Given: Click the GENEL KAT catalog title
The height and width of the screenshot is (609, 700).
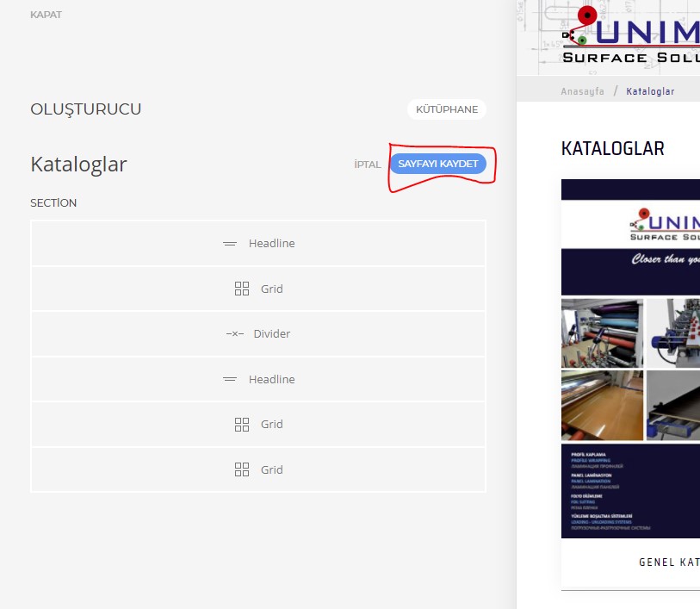Looking at the screenshot, I should [669, 562].
